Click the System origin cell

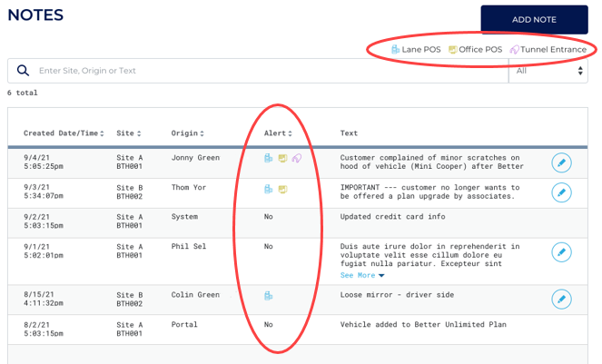coord(184,217)
